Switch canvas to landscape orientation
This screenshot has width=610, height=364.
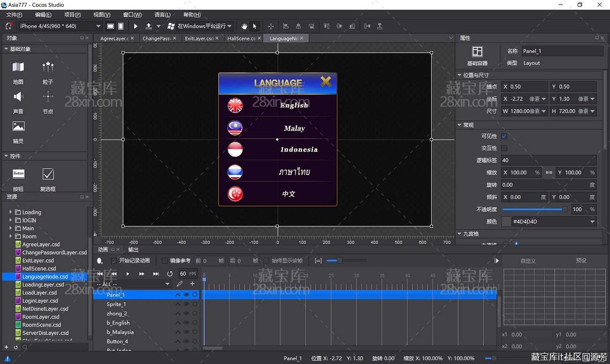click(x=110, y=26)
